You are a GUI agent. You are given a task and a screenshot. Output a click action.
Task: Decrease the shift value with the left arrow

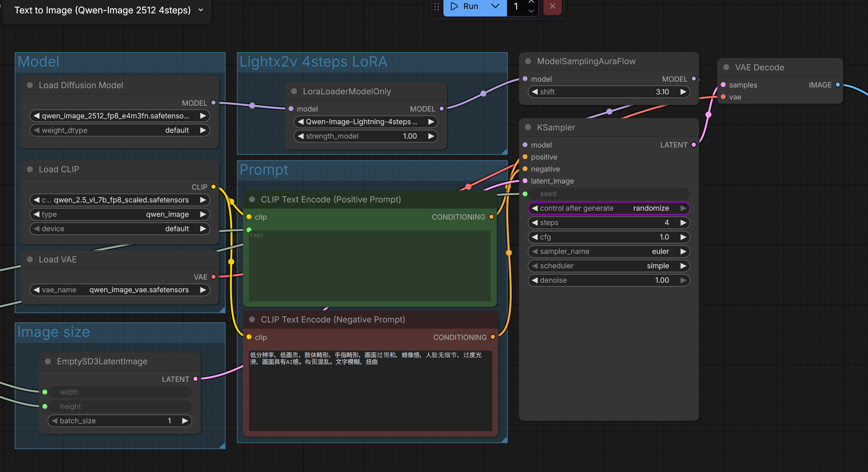coord(535,92)
